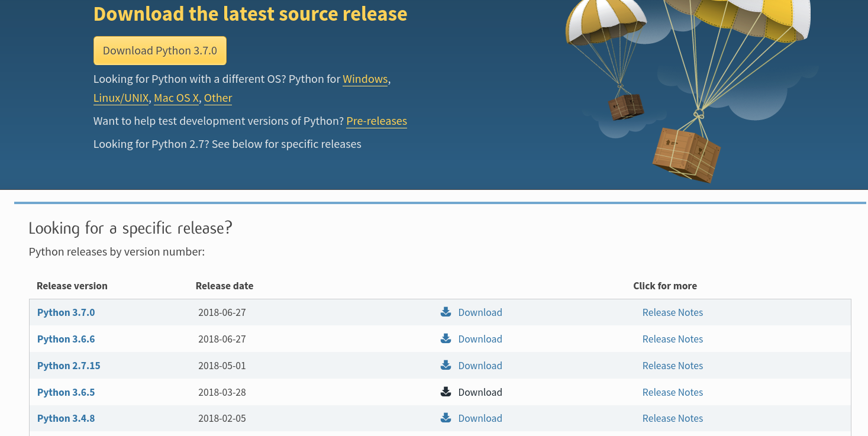Open the Mac OS X downloads link
This screenshot has width=868, height=436.
pos(176,98)
